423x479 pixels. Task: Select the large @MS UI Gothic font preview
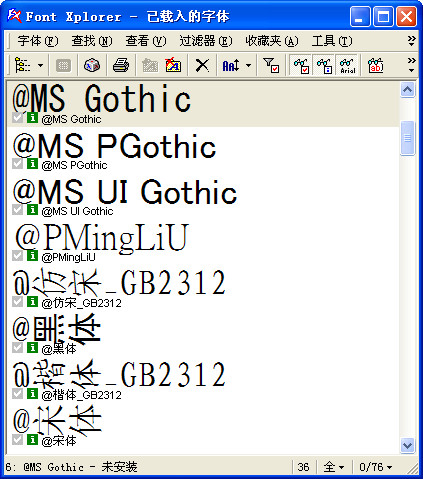click(x=125, y=192)
